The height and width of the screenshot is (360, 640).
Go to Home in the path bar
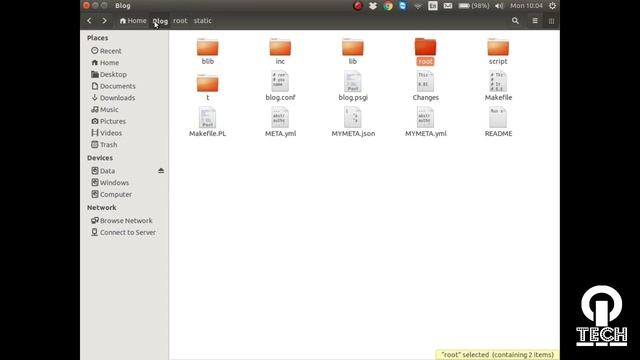click(133, 20)
